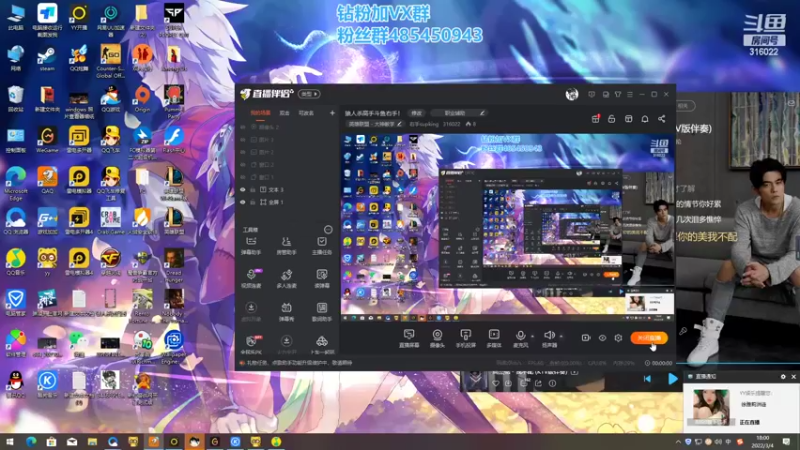Mute the 扬声器 speaker
This screenshot has width=800, height=450.
(x=549, y=338)
